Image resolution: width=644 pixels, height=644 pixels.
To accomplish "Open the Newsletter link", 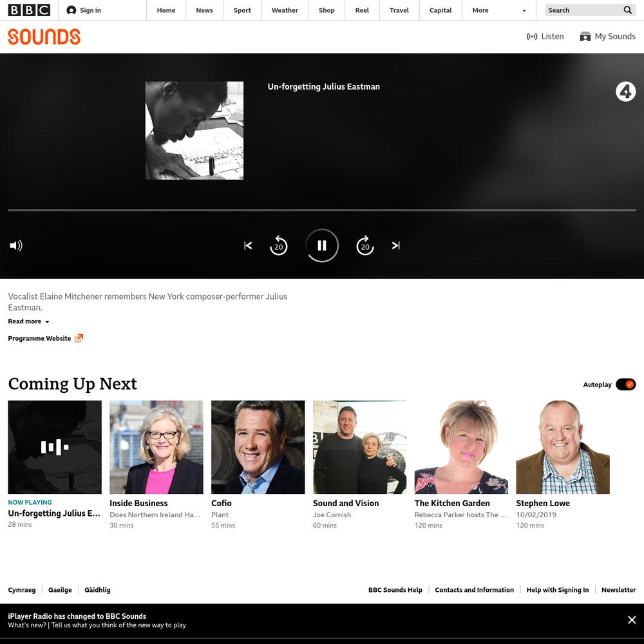I will 618,590.
